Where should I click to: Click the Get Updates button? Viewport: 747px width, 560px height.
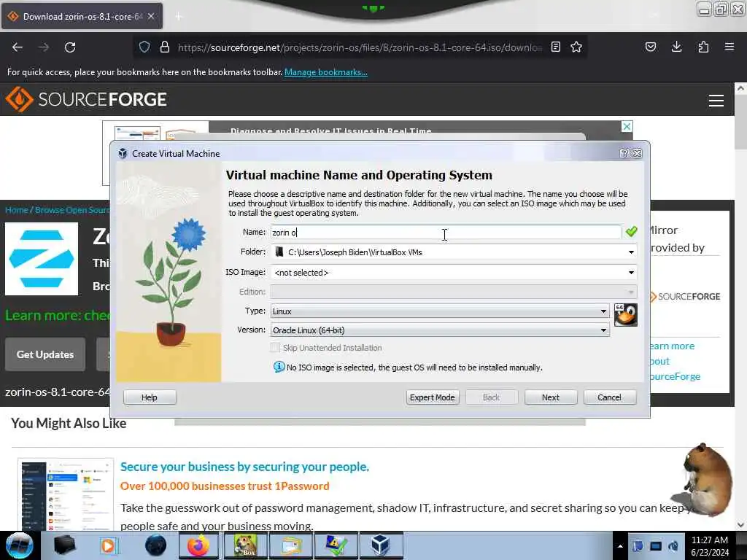pyautogui.click(x=45, y=354)
